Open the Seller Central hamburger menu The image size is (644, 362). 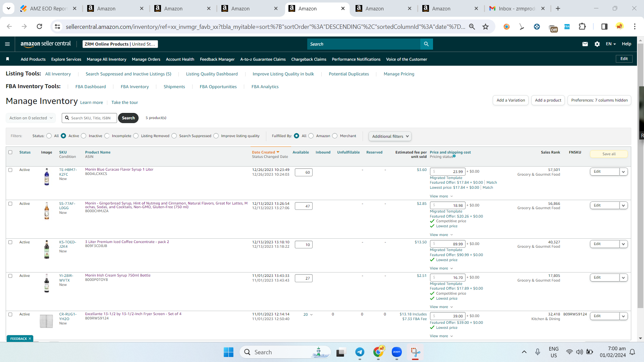tap(7, 44)
